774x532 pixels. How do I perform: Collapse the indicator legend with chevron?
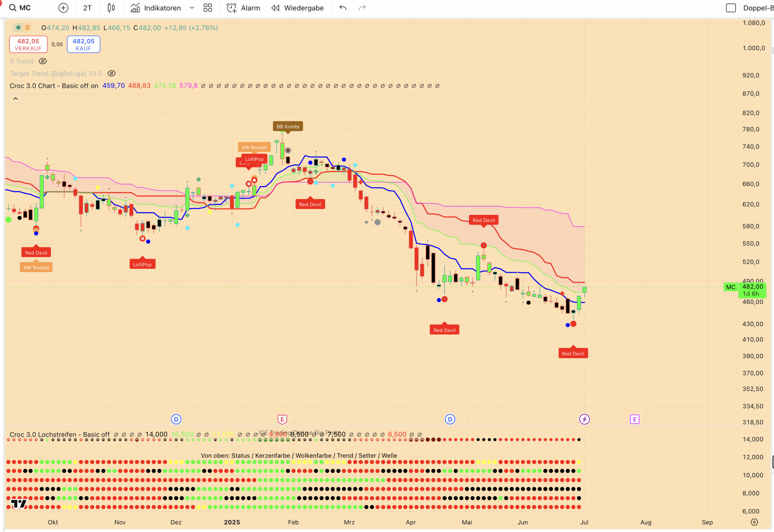pyautogui.click(x=15, y=99)
